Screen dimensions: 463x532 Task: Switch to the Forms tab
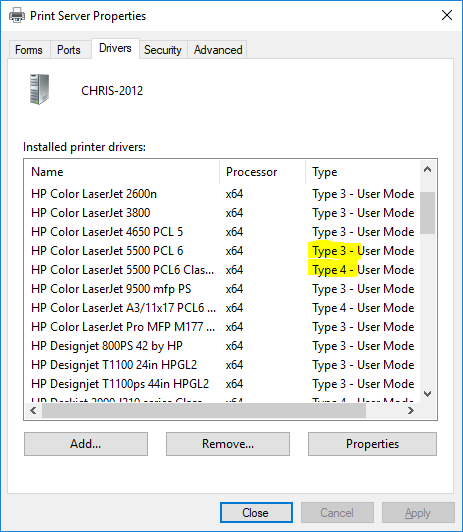point(29,50)
